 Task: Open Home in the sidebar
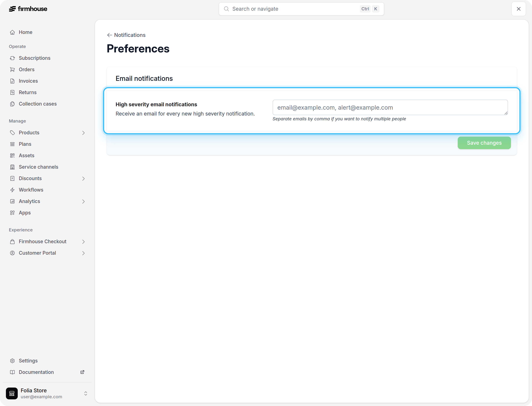point(47,32)
